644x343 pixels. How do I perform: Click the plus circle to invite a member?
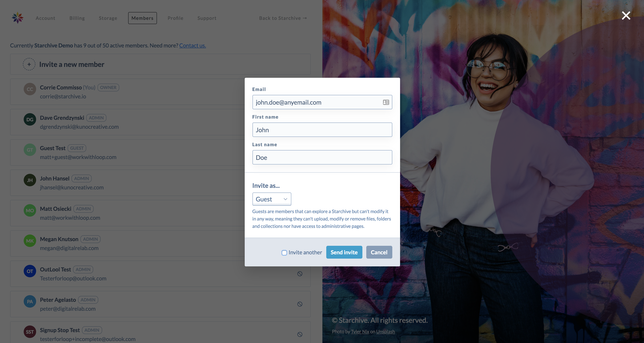(29, 64)
